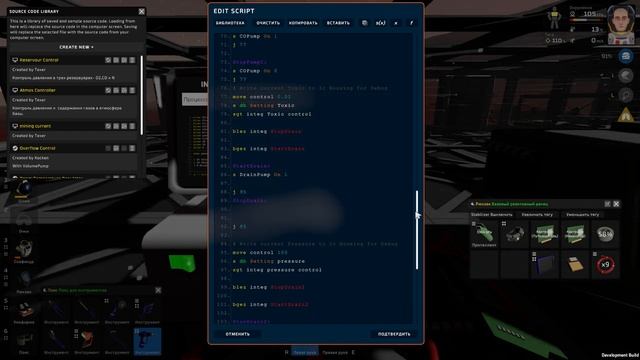Cancel editing with ОТМЕНИТЬ
Image resolution: width=640 pixels, height=360 pixels.
[x=238, y=334]
